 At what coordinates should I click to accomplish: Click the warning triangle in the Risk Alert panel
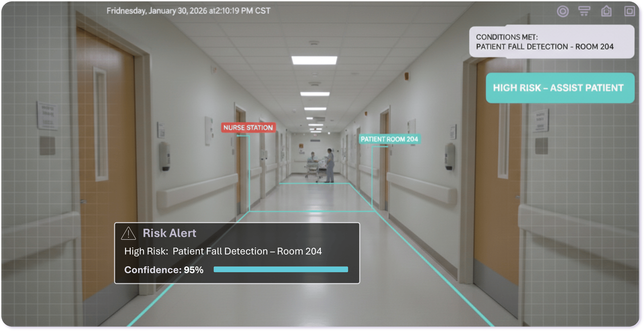tap(129, 233)
